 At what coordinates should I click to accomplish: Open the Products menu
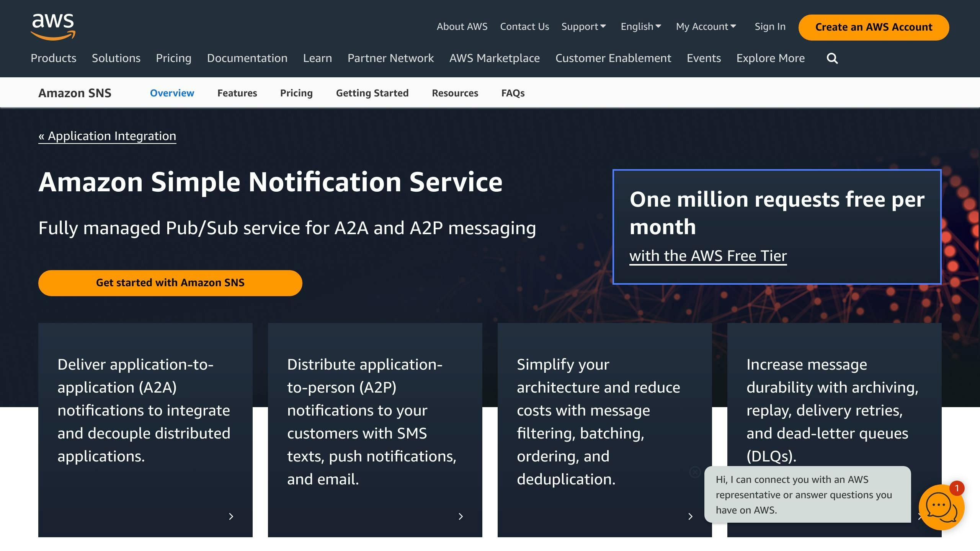pos(54,58)
